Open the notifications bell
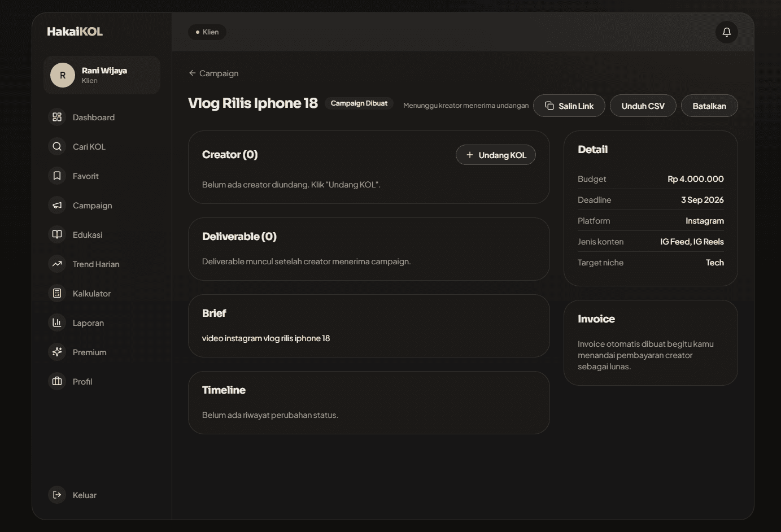This screenshot has width=781, height=532. [727, 32]
